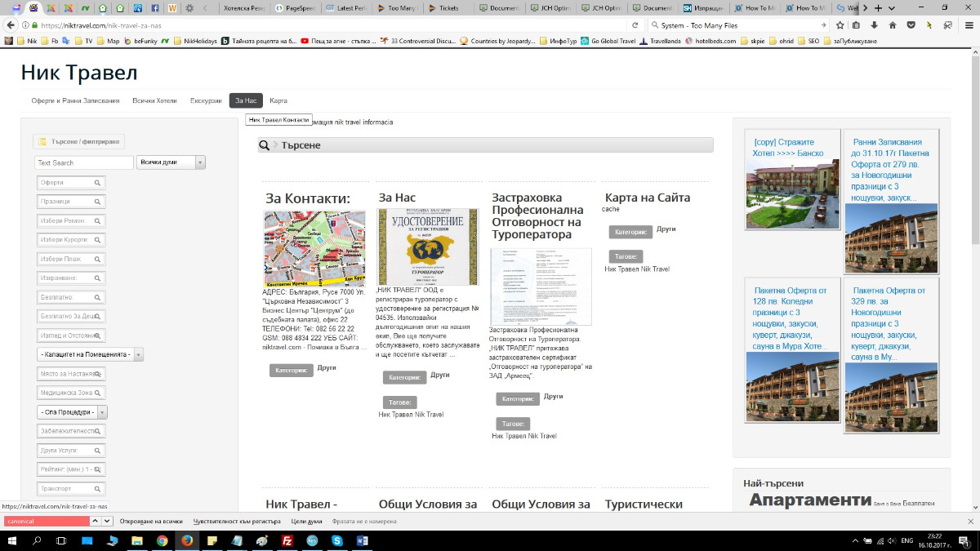Image resolution: width=980 pixels, height=551 pixels.
Task: Open the offer for 279 лв. link
Action: [x=890, y=170]
